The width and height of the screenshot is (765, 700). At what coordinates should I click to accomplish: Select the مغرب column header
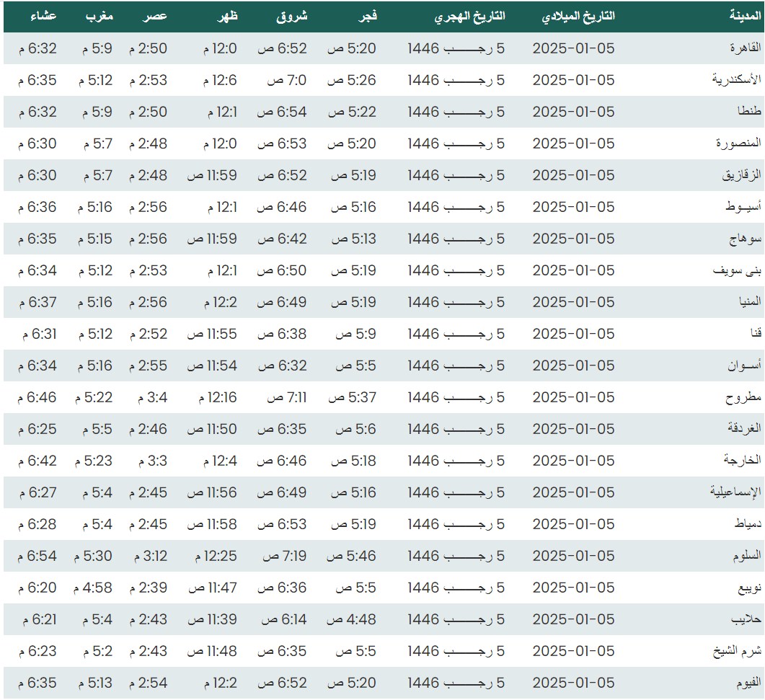tap(100, 17)
